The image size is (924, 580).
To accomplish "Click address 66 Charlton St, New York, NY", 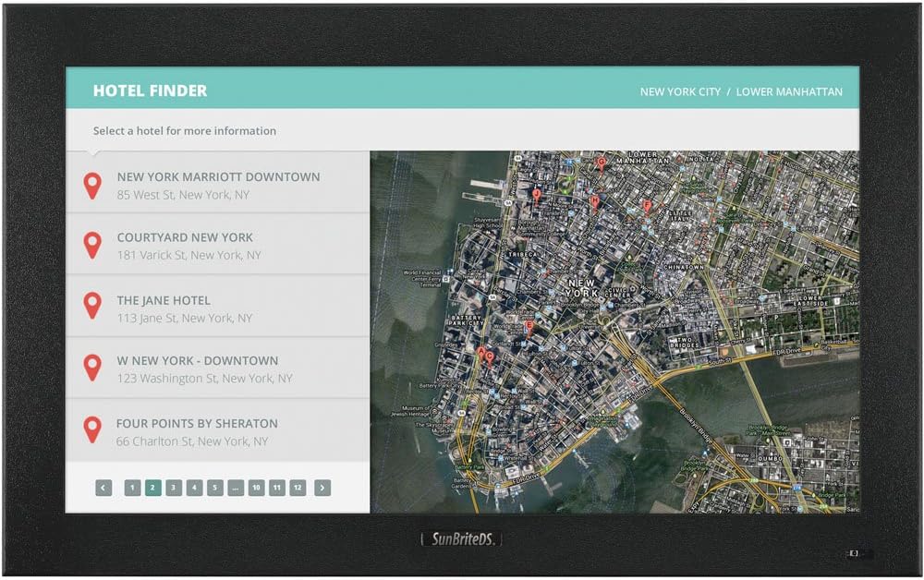I will (192, 441).
